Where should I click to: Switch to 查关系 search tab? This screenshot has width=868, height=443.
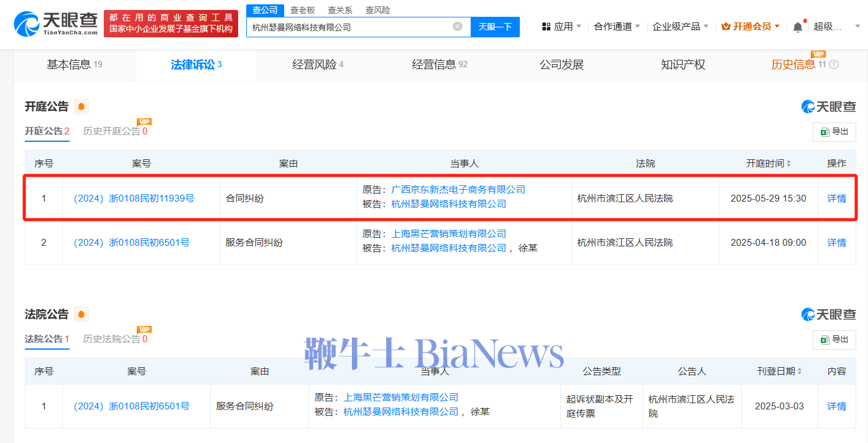click(340, 10)
